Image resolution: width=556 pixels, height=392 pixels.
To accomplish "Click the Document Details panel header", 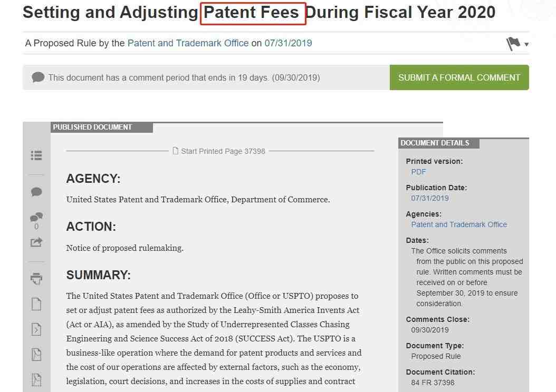I will [439, 143].
